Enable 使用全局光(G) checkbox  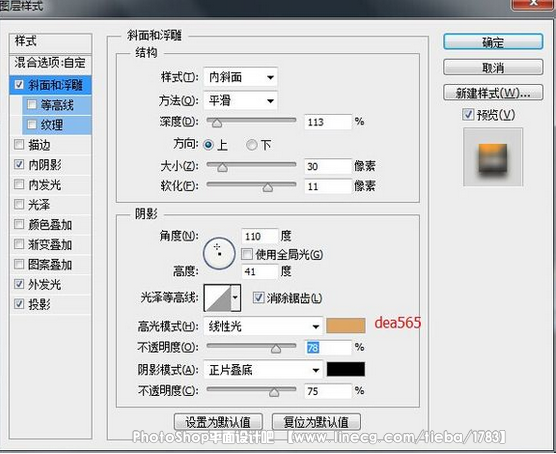(247, 254)
